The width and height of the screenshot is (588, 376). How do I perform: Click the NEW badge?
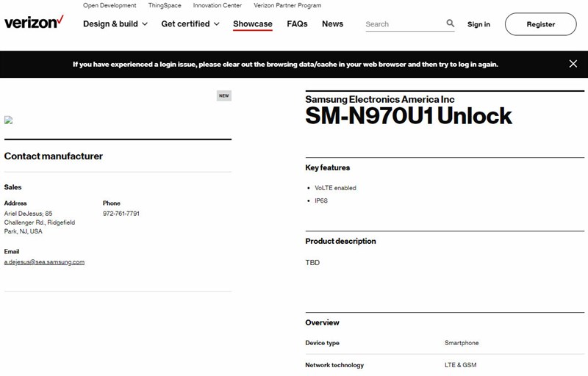[224, 95]
